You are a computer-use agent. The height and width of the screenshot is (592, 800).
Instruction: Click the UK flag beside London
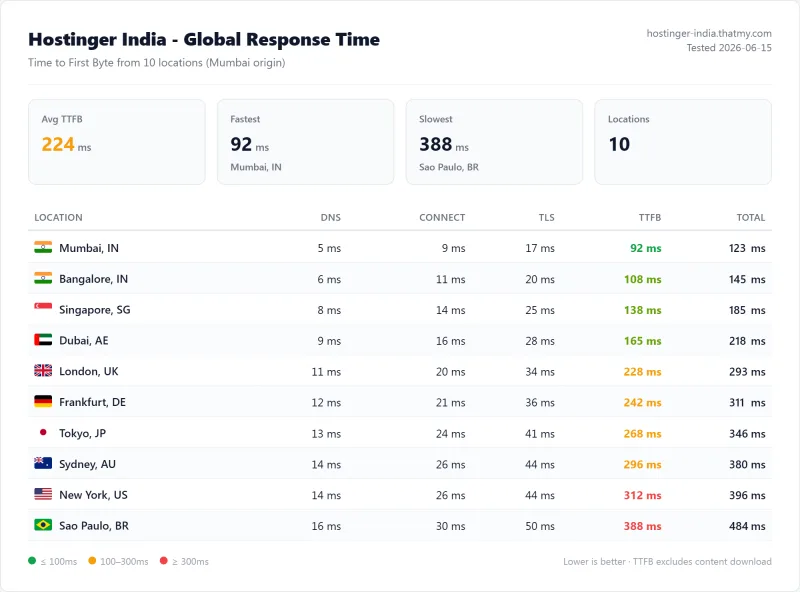[43, 371]
